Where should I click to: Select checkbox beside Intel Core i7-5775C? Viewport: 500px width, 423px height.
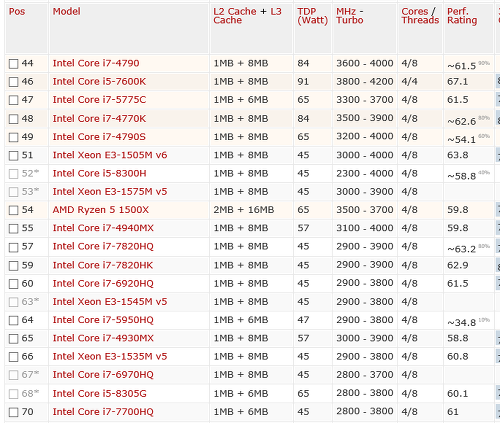pos(13,100)
